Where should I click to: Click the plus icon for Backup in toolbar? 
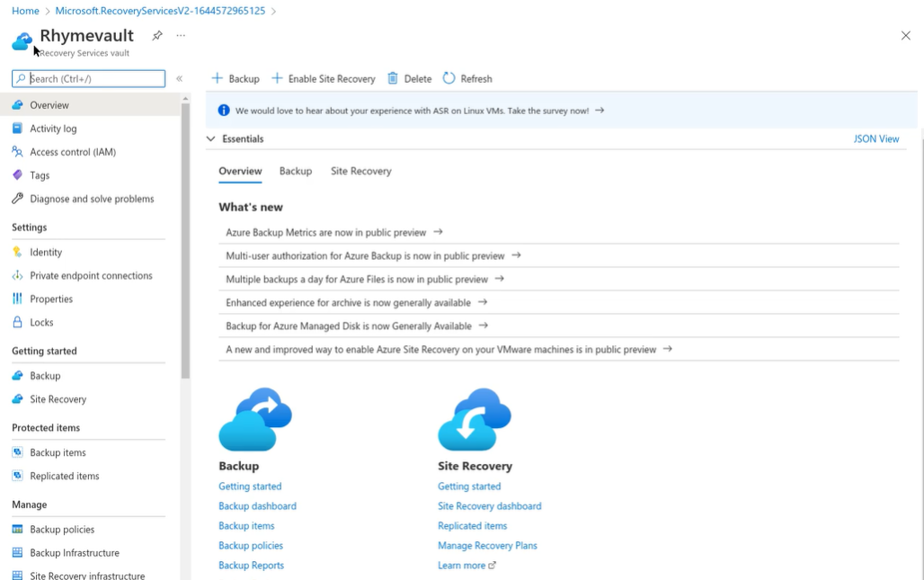click(217, 78)
